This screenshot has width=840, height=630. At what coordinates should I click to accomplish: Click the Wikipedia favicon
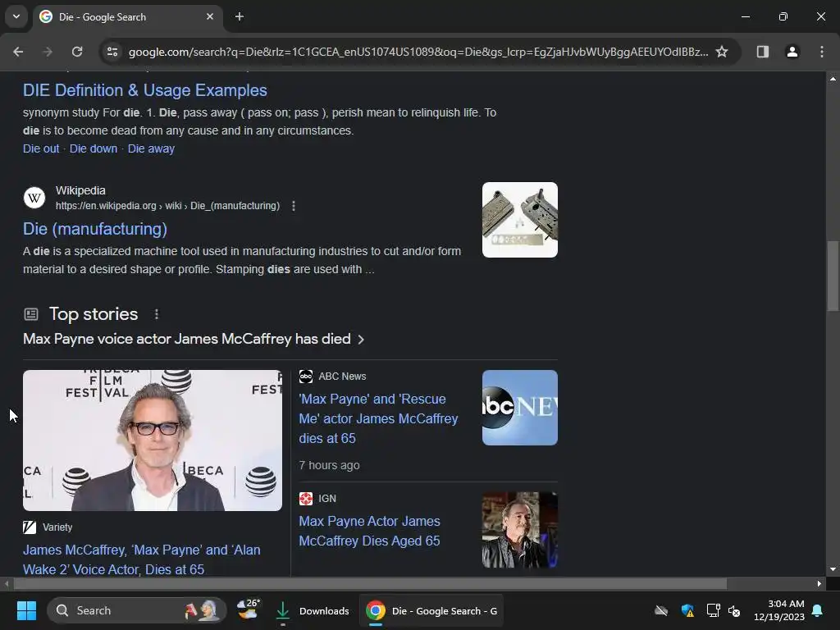[x=34, y=198]
